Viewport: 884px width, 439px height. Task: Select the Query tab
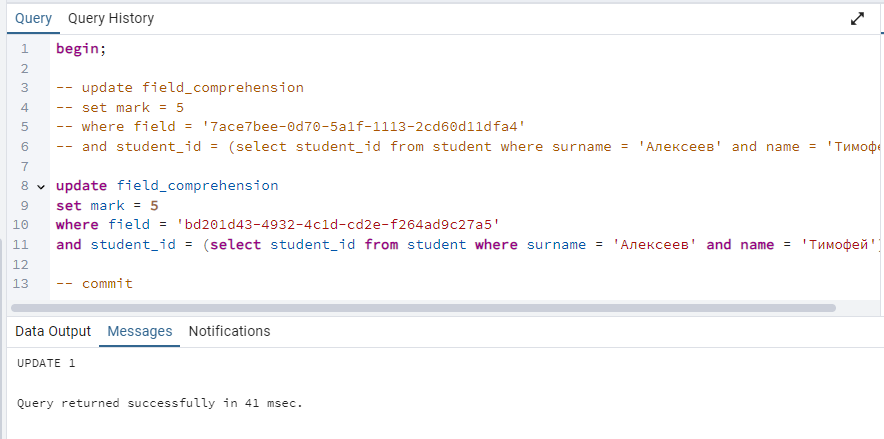click(33, 19)
